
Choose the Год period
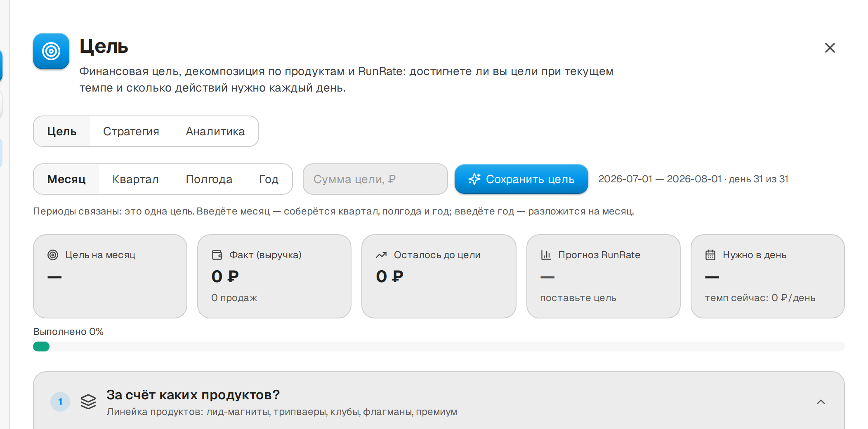click(x=269, y=179)
